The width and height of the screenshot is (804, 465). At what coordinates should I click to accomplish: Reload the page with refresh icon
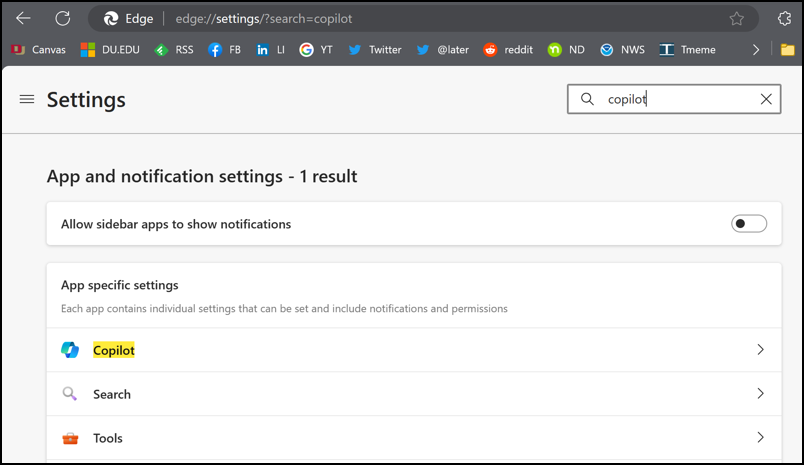[63, 18]
